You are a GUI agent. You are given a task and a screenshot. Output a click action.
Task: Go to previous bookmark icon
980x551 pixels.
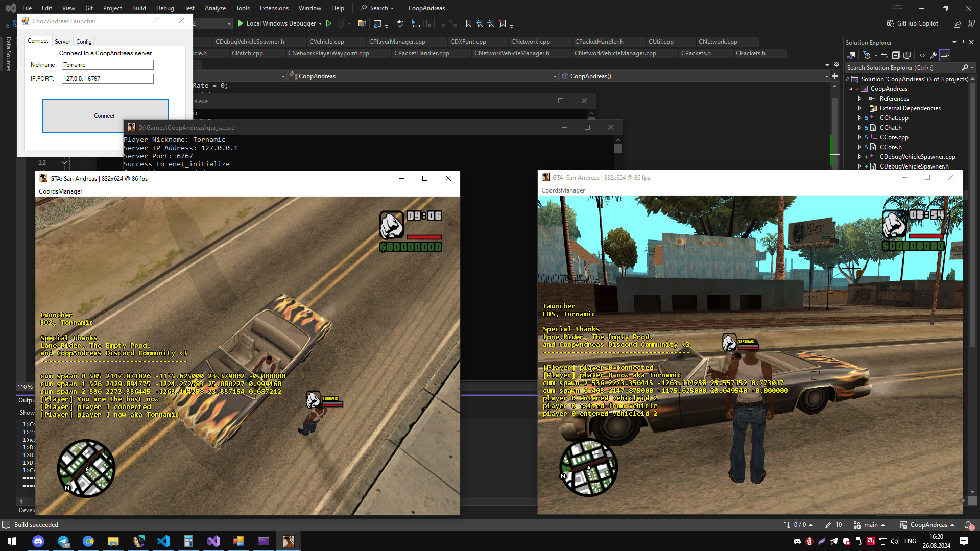[x=480, y=23]
